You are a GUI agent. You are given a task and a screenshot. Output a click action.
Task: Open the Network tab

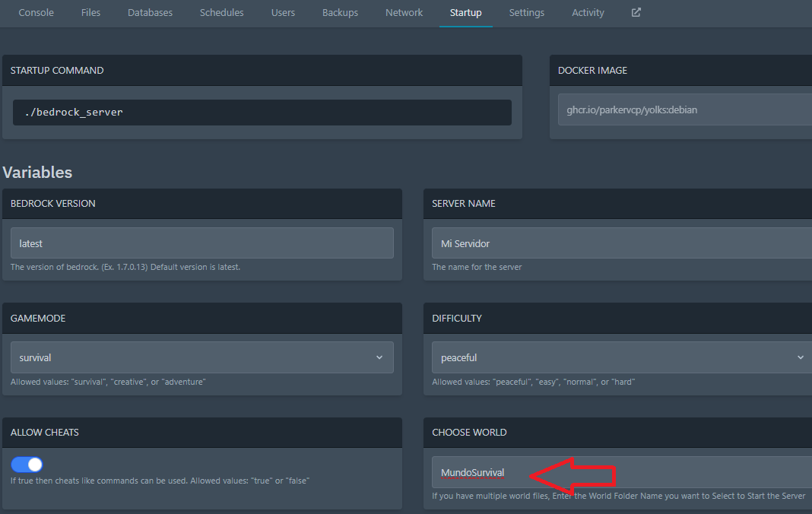click(x=404, y=13)
